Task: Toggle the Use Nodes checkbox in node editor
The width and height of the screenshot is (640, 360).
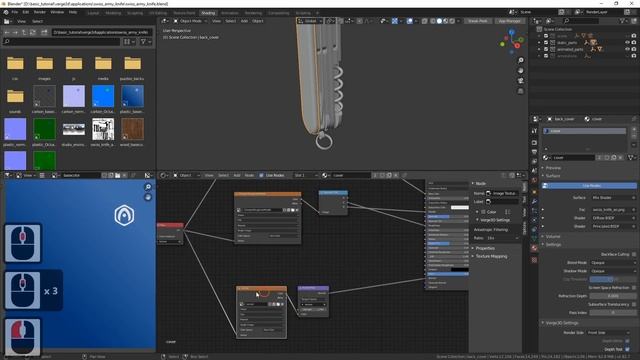Action: coord(262,176)
